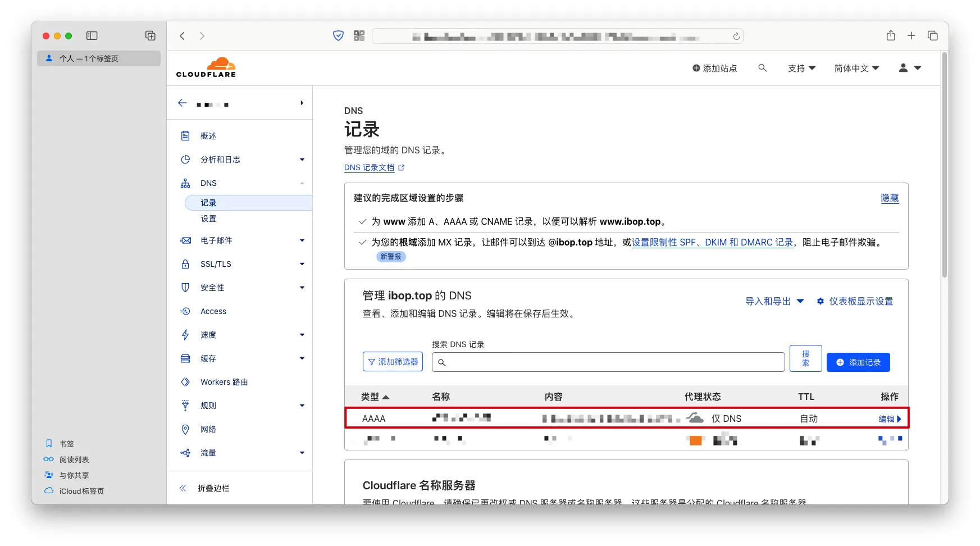Click 添加站点 to add a site

click(714, 68)
